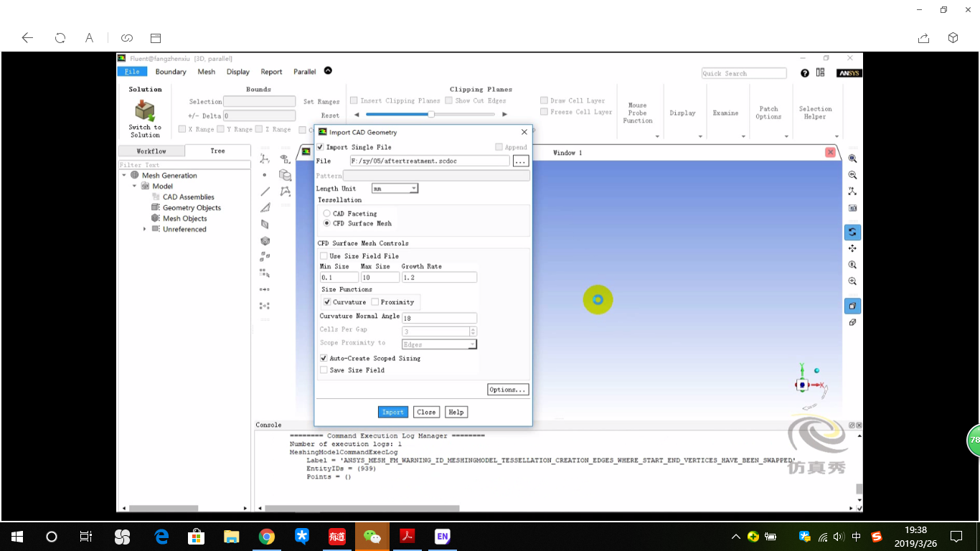980x551 pixels.
Task: Toggle the Curvature size function checkbox
Action: pyautogui.click(x=327, y=302)
